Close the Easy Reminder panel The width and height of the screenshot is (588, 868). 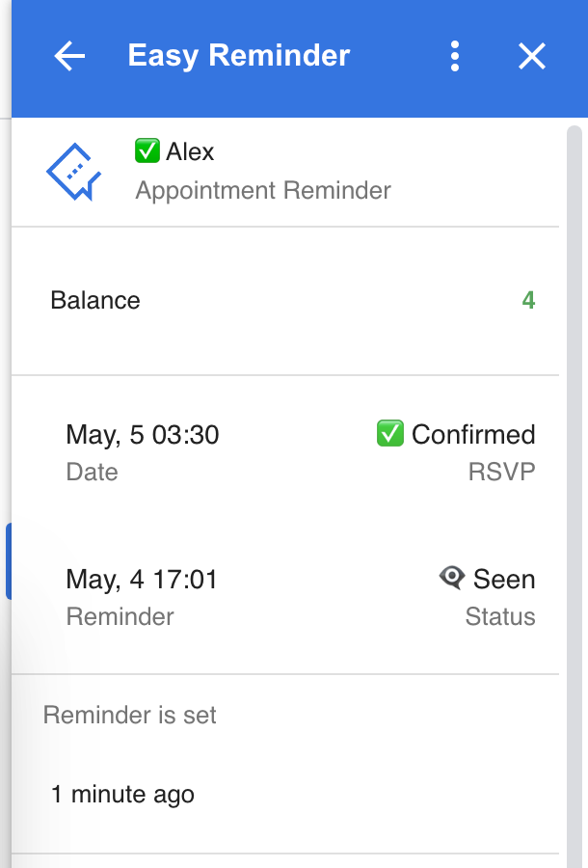pyautogui.click(x=532, y=57)
